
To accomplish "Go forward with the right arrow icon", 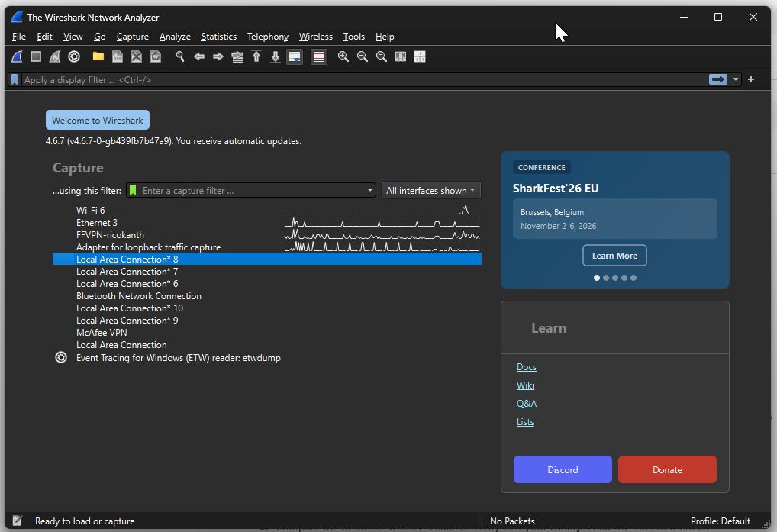I will point(218,56).
